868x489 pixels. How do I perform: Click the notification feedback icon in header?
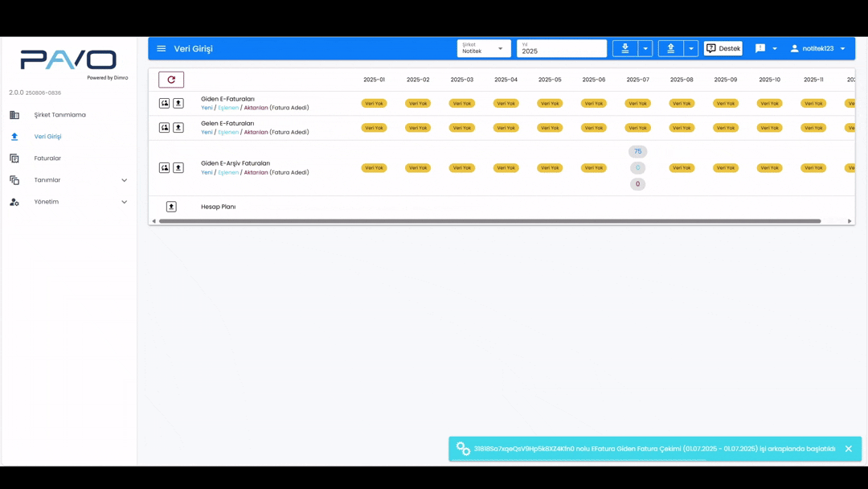pyautogui.click(x=760, y=48)
